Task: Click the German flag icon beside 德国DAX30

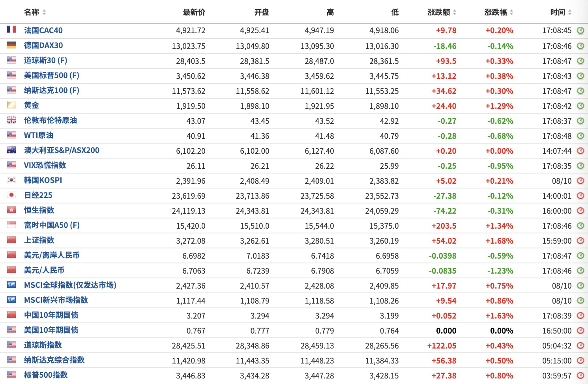Action: [x=11, y=45]
